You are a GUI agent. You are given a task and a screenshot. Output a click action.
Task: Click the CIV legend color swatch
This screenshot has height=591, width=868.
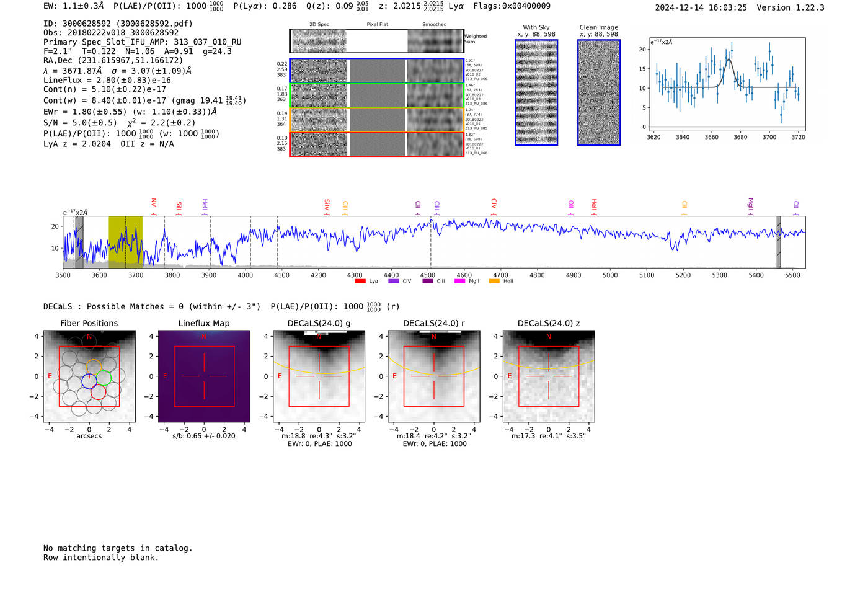[393, 282]
